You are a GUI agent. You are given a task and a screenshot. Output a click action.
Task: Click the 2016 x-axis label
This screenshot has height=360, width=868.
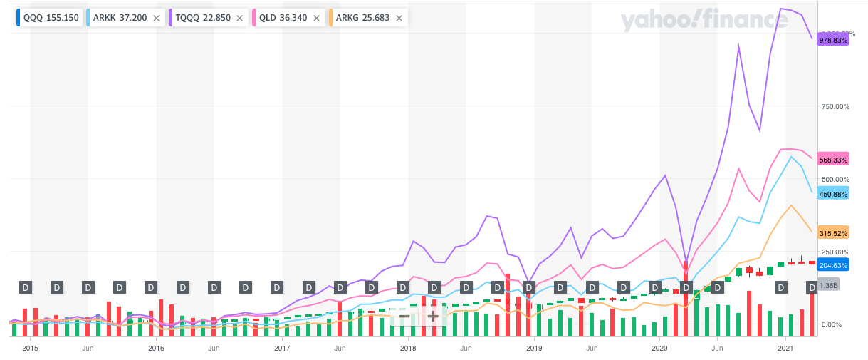pyautogui.click(x=156, y=348)
